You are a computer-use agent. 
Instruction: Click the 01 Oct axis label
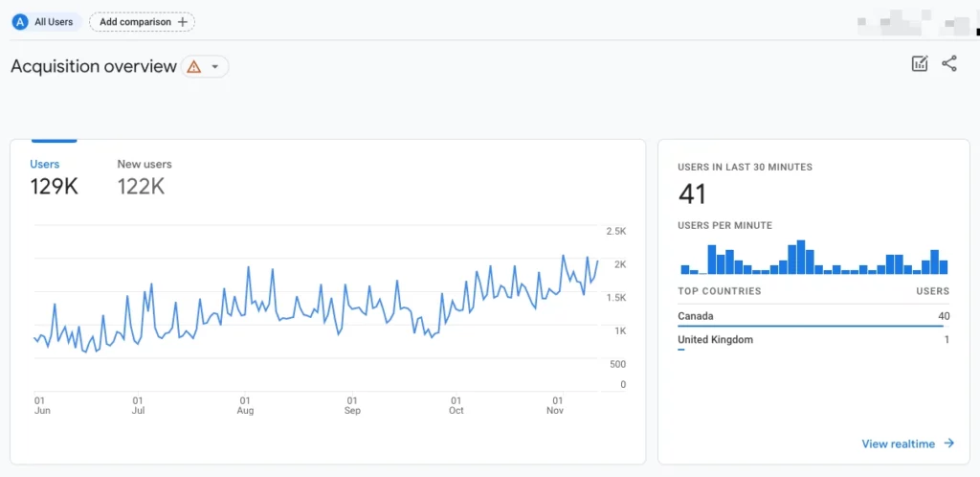[457, 405]
